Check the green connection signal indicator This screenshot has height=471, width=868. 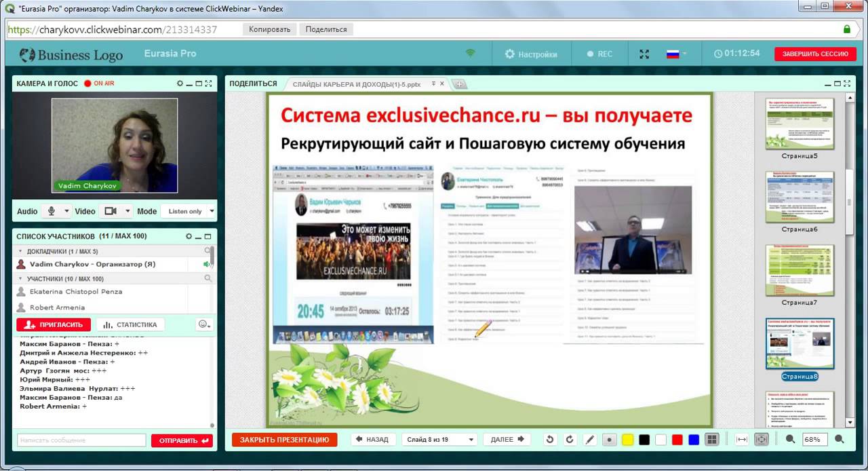[471, 53]
